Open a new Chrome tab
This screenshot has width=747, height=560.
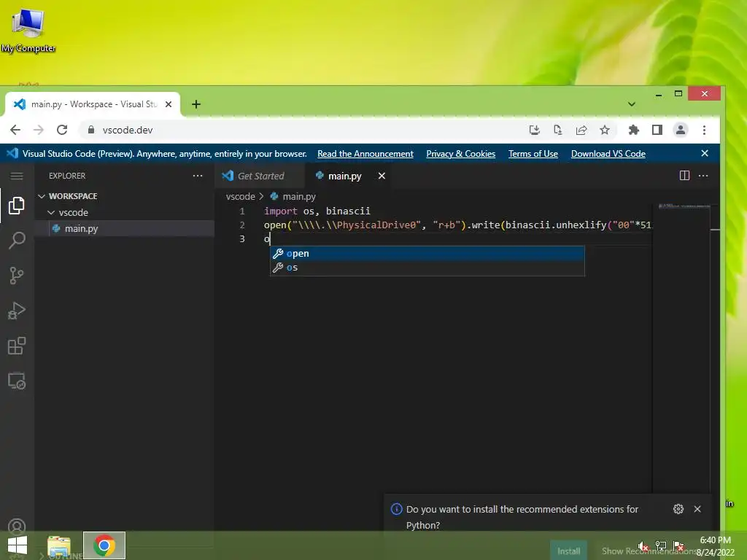[x=196, y=104]
